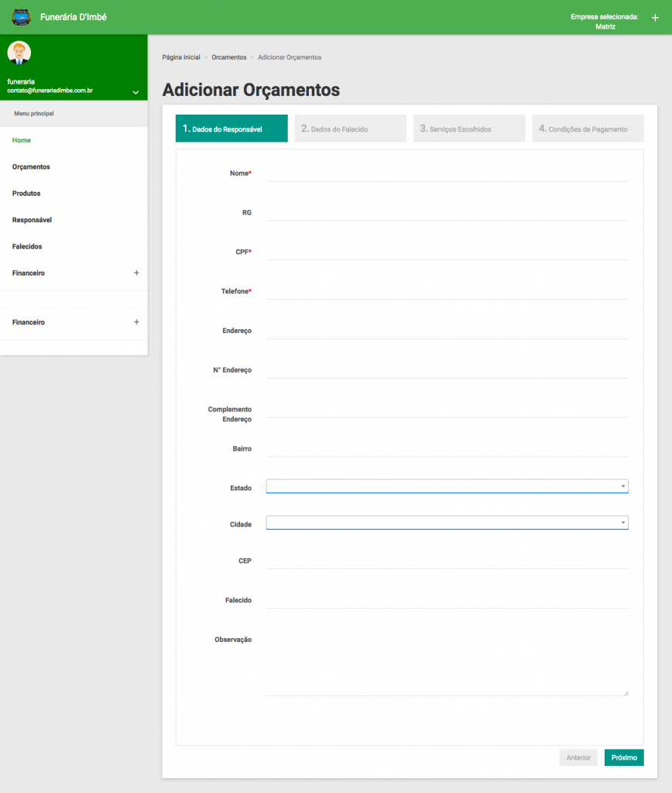Open Orçamentos in the sidebar menu

(x=31, y=166)
